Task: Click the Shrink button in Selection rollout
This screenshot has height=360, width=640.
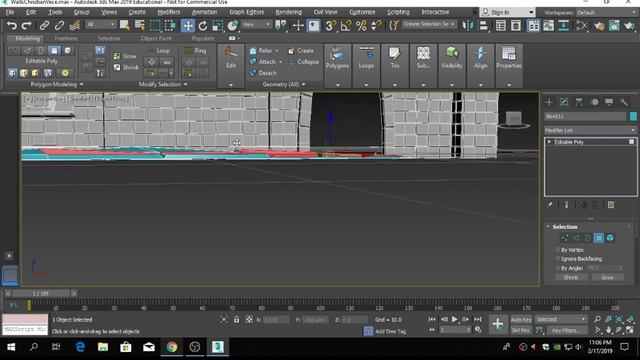Action: pos(571,277)
